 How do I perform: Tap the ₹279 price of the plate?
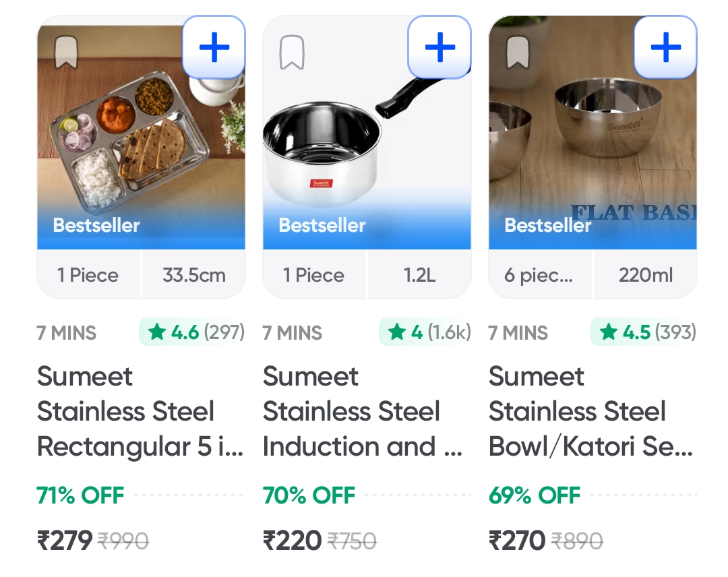tap(65, 540)
